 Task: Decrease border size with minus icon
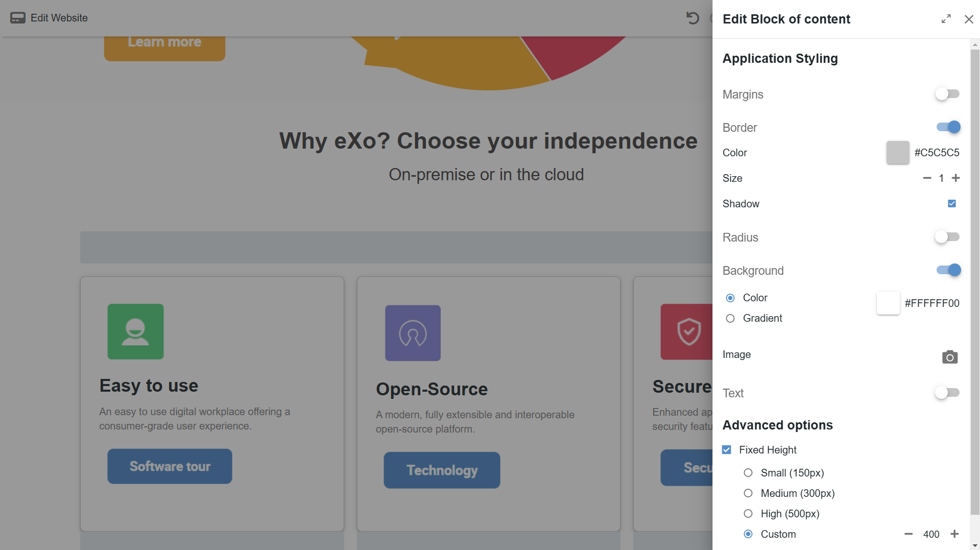927,178
